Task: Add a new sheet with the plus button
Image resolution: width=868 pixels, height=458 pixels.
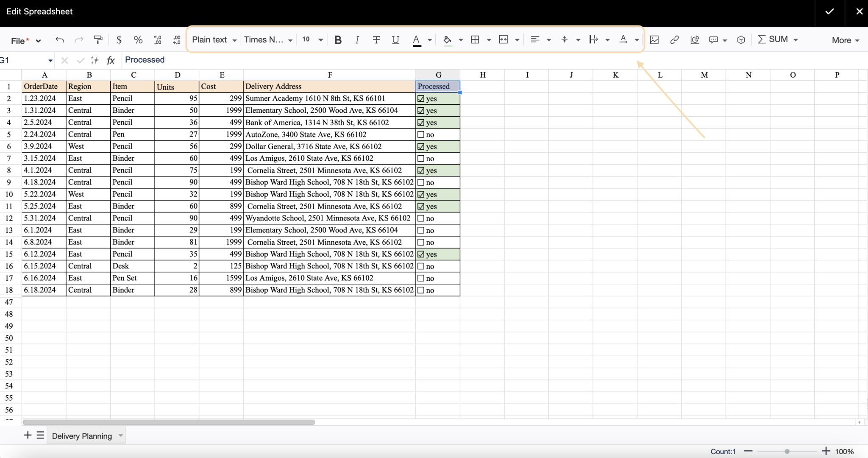Action: coord(28,435)
